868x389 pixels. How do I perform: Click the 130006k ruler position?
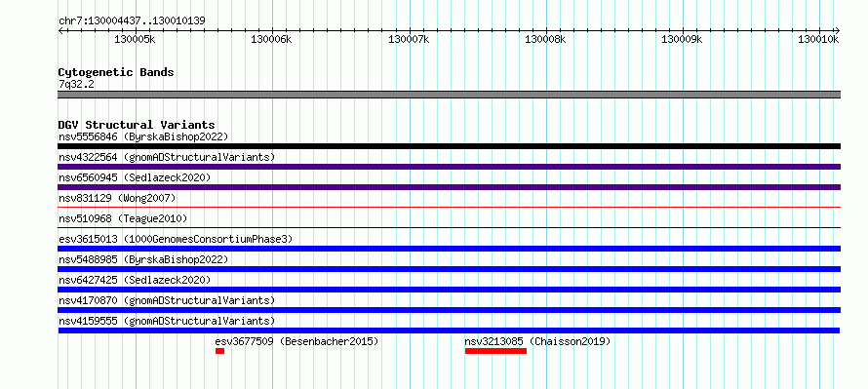click(x=271, y=39)
